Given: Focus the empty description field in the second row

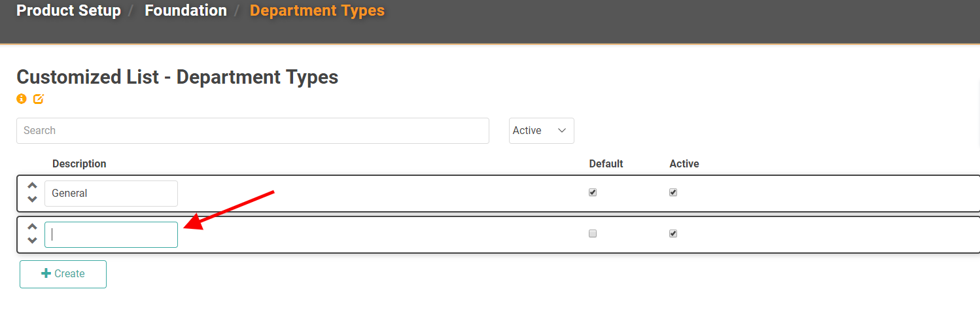Looking at the screenshot, I should pos(111,235).
